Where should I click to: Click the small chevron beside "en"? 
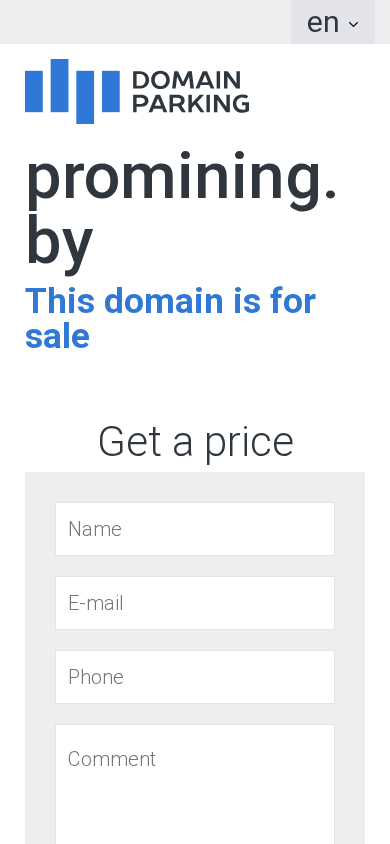353,24
